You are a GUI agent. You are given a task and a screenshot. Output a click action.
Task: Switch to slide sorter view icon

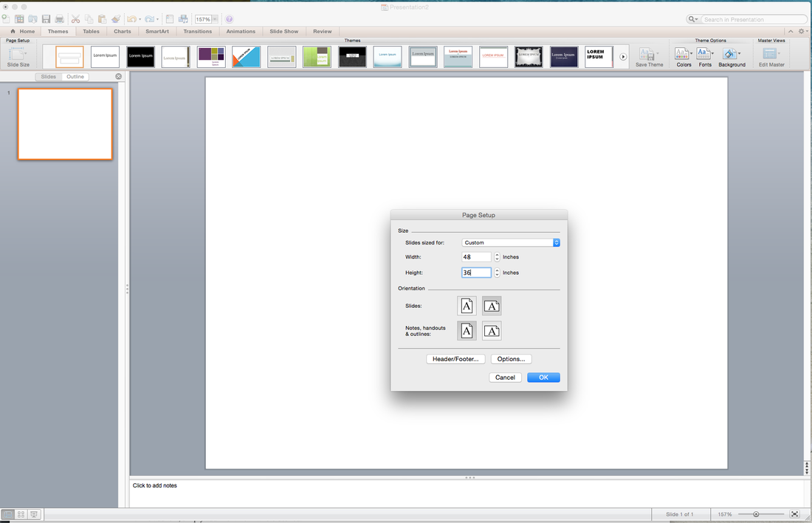pos(21,514)
